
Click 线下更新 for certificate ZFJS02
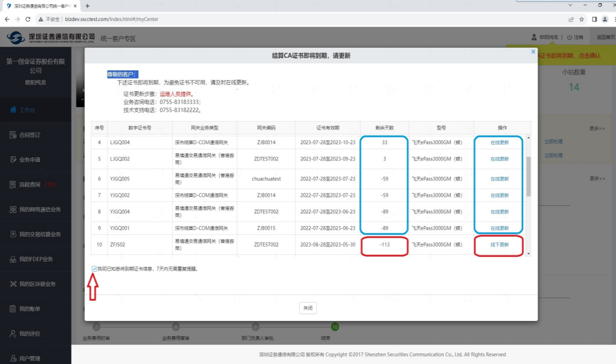[x=500, y=244]
